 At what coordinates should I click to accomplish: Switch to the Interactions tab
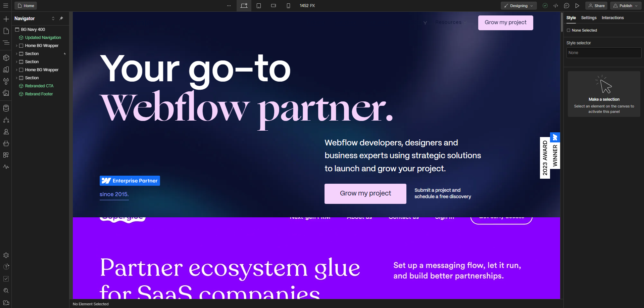pos(613,18)
